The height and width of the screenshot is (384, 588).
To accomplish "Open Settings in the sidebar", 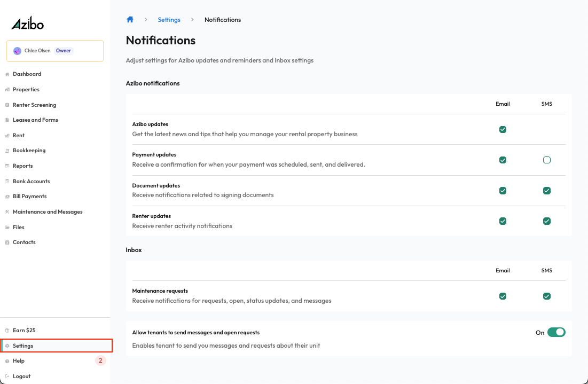I will 55,346.
